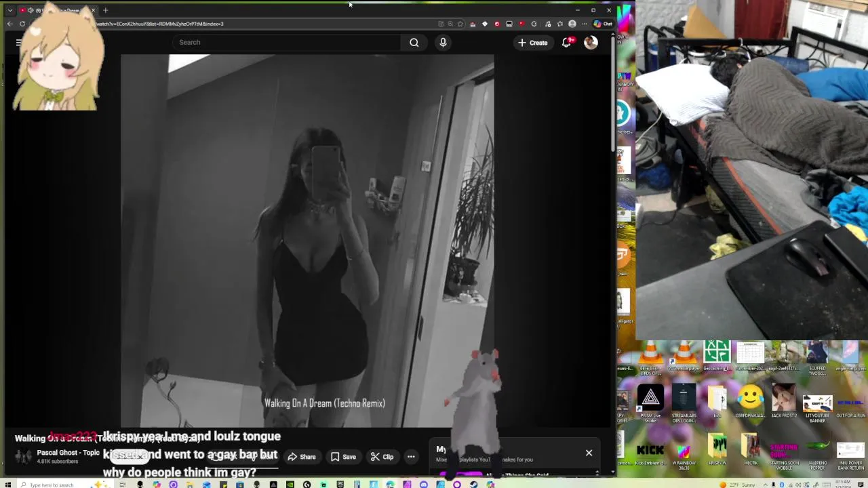The height and width of the screenshot is (488, 868).
Task: Open the browser Chat copilot button
Action: click(603, 24)
